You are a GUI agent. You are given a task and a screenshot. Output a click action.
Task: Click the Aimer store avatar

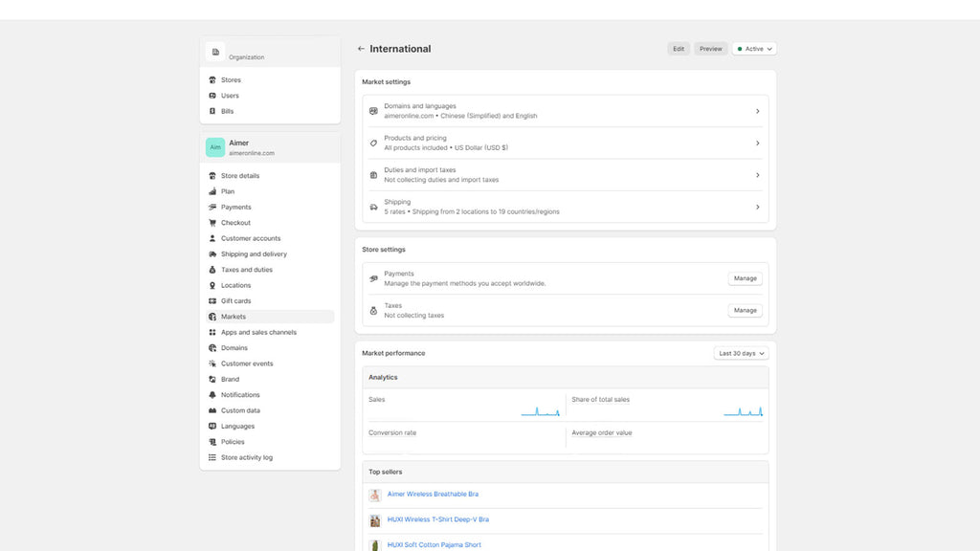pyautogui.click(x=215, y=147)
